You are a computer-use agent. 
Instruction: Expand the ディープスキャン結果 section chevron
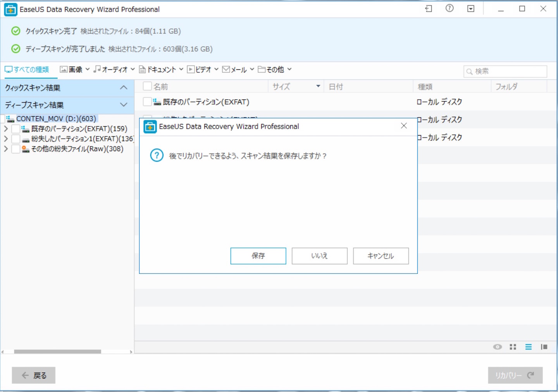(124, 105)
